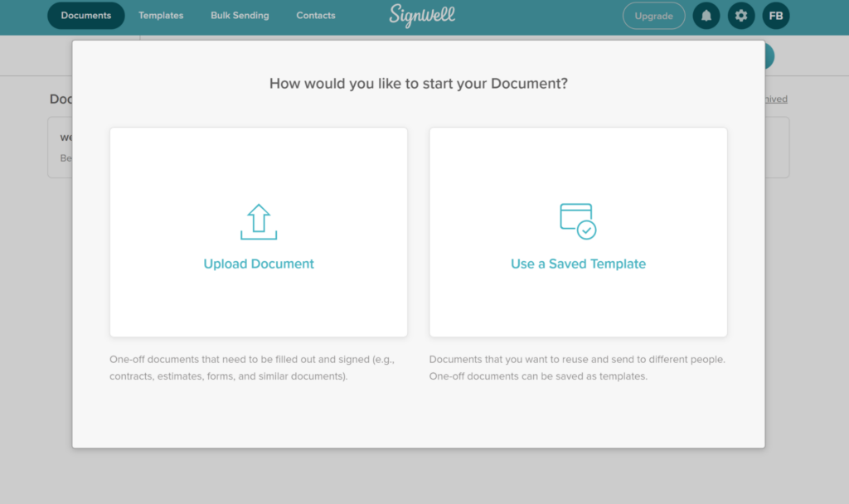849x504 pixels.
Task: Select the Upload Document card
Action: [258, 232]
